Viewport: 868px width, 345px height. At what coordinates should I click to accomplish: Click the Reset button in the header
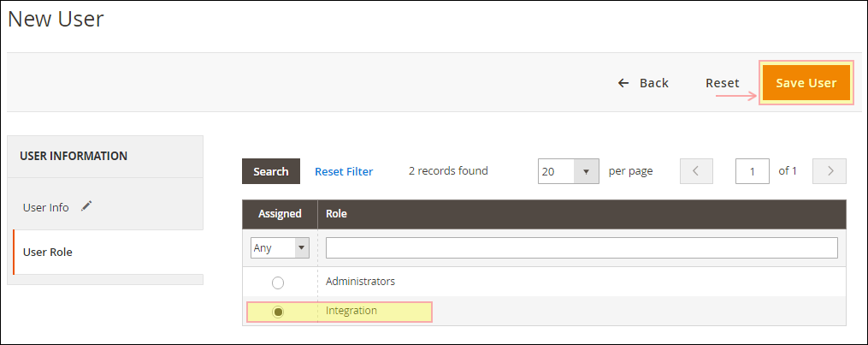pyautogui.click(x=722, y=83)
